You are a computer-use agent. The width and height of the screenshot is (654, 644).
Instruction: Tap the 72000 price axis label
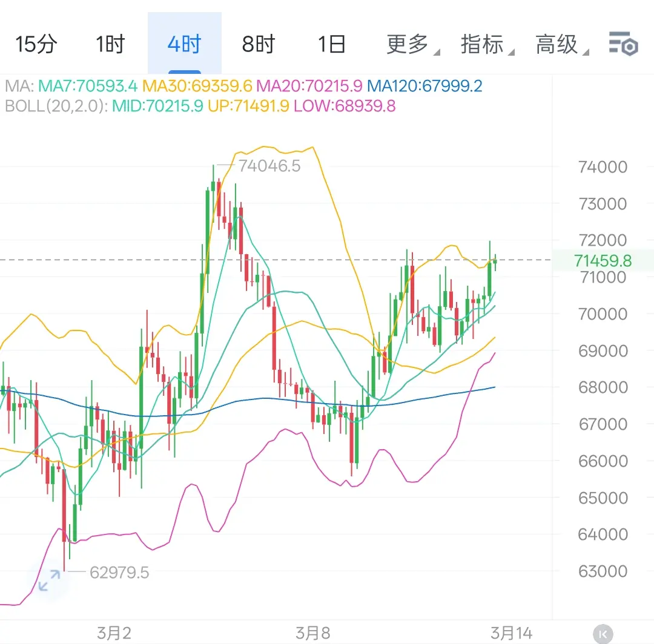pyautogui.click(x=603, y=240)
